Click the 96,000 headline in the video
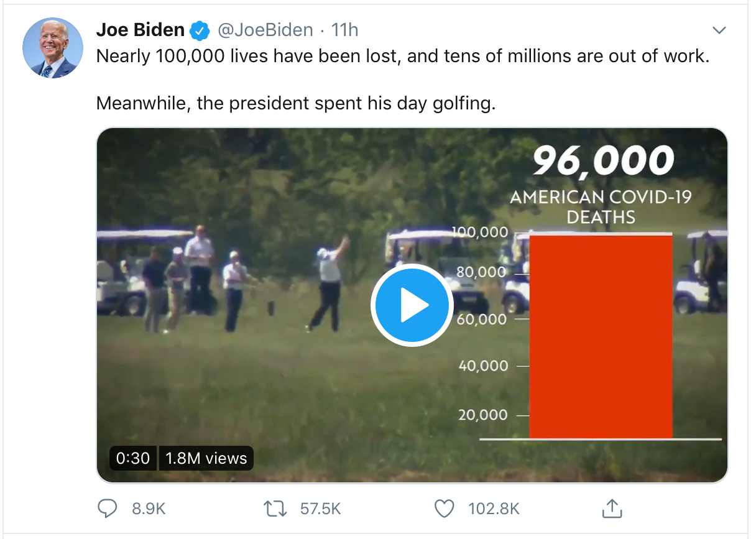The height and width of the screenshot is (539, 756). pos(602,161)
